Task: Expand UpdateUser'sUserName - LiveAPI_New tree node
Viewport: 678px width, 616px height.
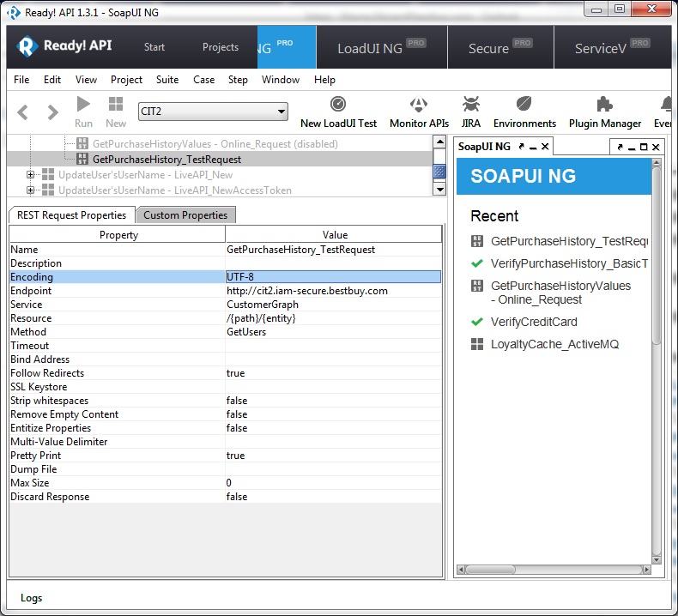Action: (30, 175)
